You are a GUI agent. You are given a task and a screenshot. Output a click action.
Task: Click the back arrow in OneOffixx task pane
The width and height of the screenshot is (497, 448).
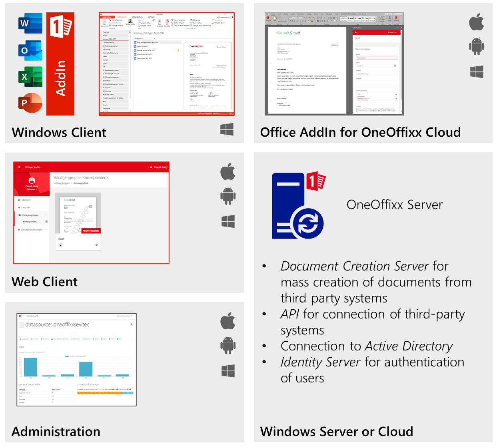356,32
